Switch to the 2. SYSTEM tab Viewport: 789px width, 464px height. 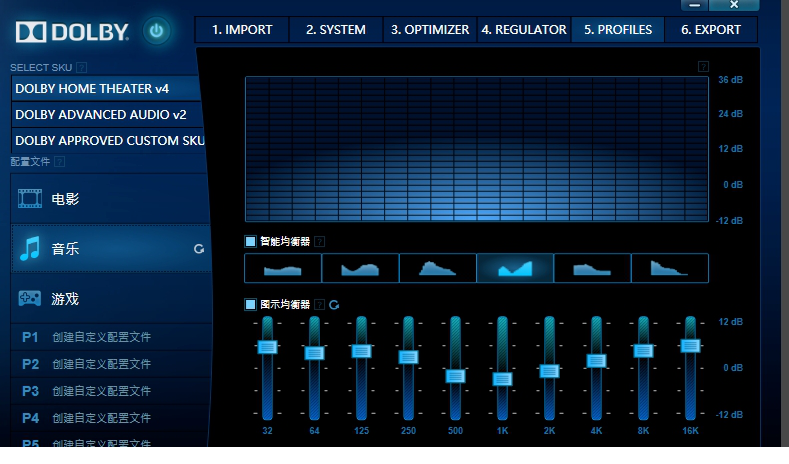336,30
